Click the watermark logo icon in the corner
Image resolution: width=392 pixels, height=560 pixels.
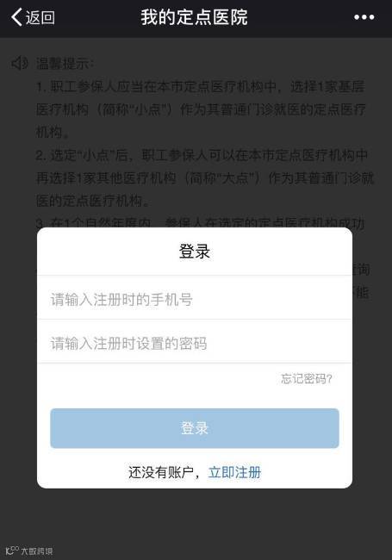12,551
